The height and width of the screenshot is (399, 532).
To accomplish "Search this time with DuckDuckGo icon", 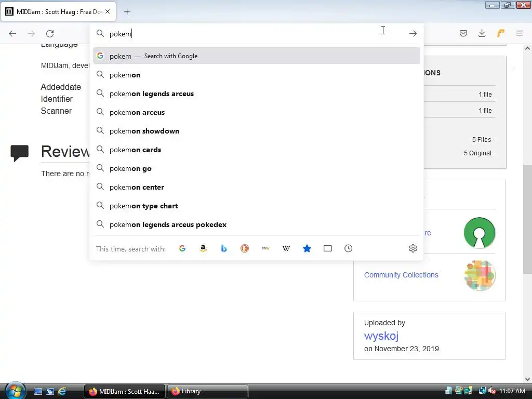I will (x=245, y=248).
